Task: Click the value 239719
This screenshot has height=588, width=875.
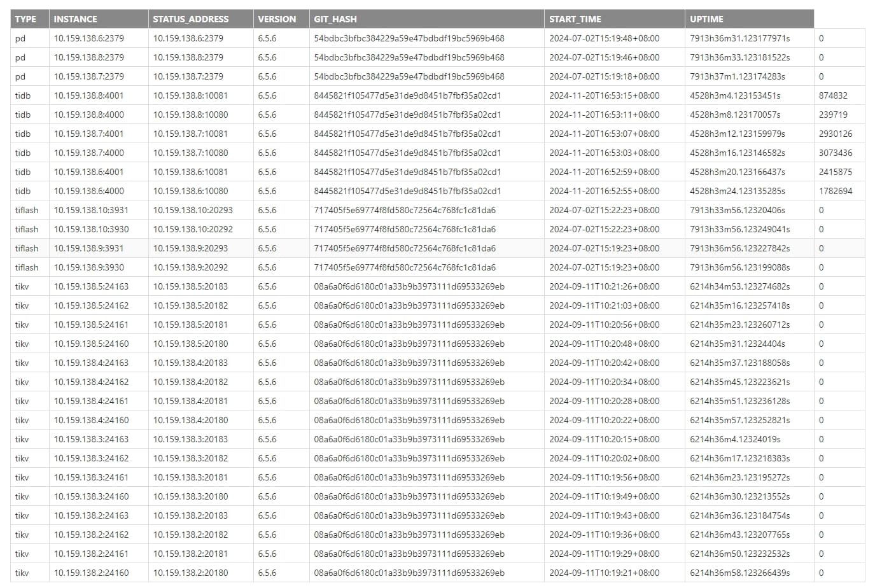Action: (833, 115)
